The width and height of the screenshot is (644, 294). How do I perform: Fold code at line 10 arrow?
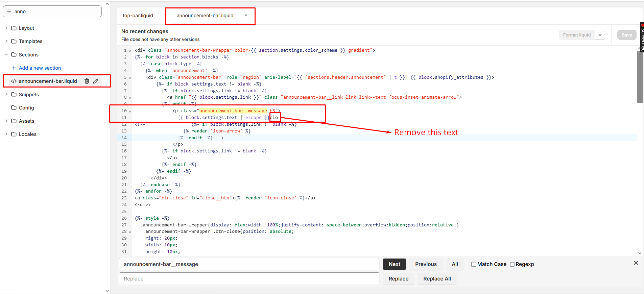coord(130,111)
